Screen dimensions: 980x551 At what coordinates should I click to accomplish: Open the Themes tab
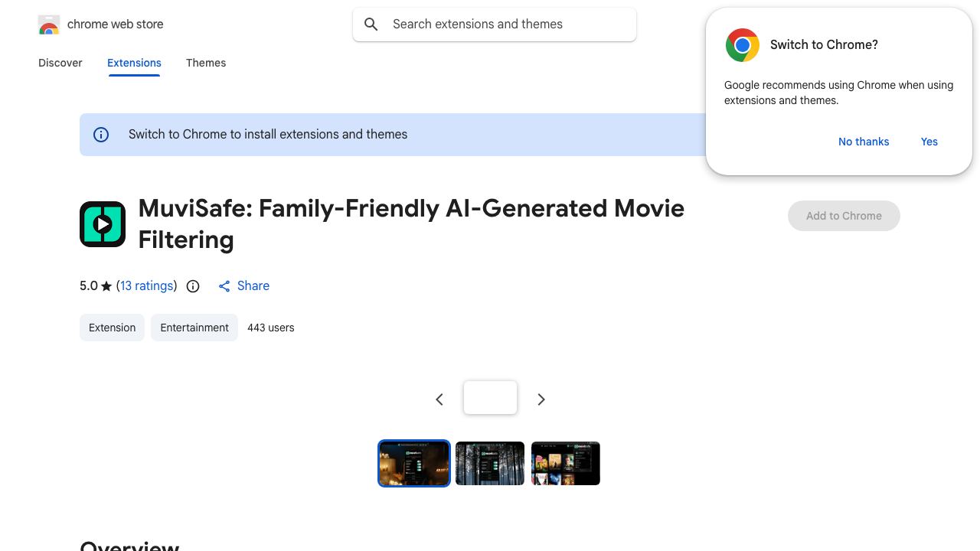coord(206,63)
